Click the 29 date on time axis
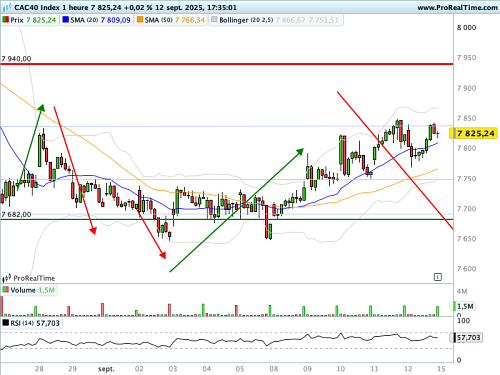Screen dimensions: 500x375 [72, 369]
